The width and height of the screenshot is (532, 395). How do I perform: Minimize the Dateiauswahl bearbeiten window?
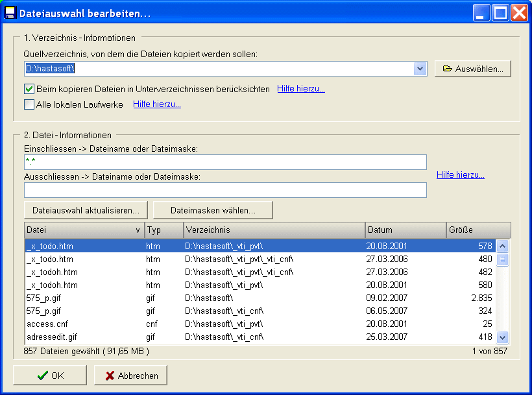[481, 13]
